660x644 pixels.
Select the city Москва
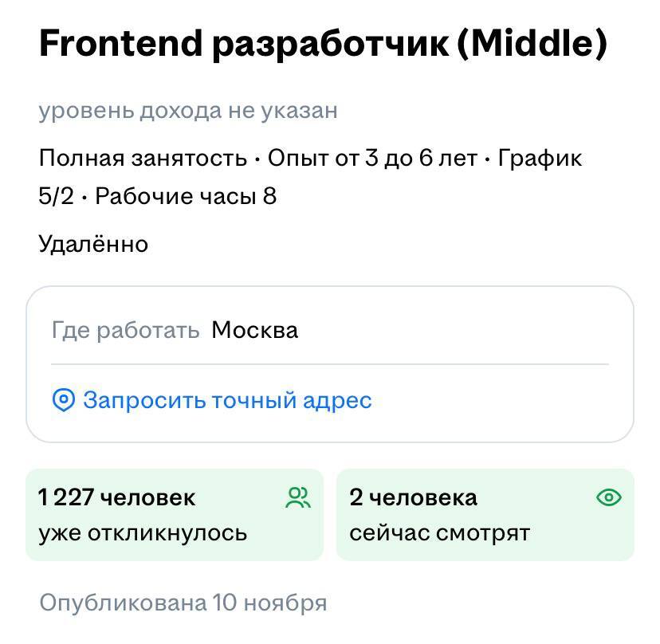point(254,330)
